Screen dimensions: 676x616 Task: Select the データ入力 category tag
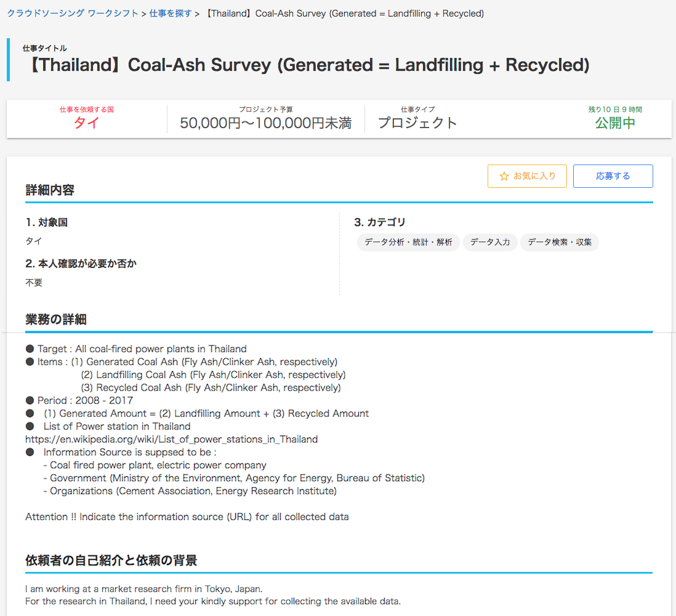(490, 242)
